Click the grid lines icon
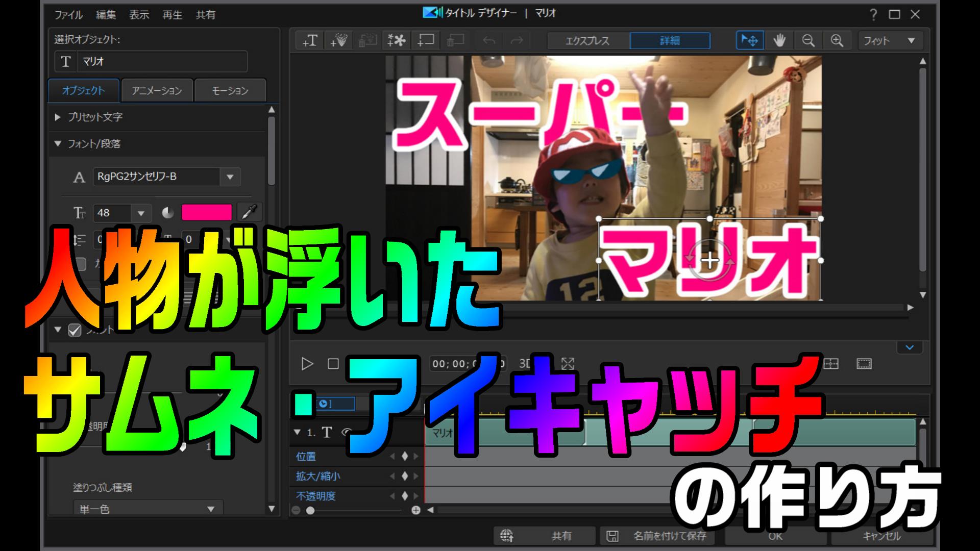Screen dimensions: 980x551 [831, 364]
